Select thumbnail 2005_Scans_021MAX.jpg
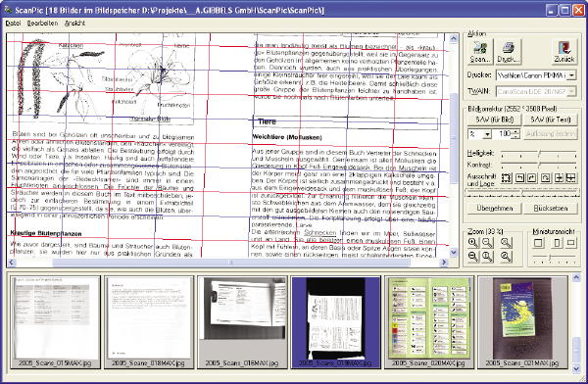Viewport: 588px width, 384px height. click(x=522, y=323)
